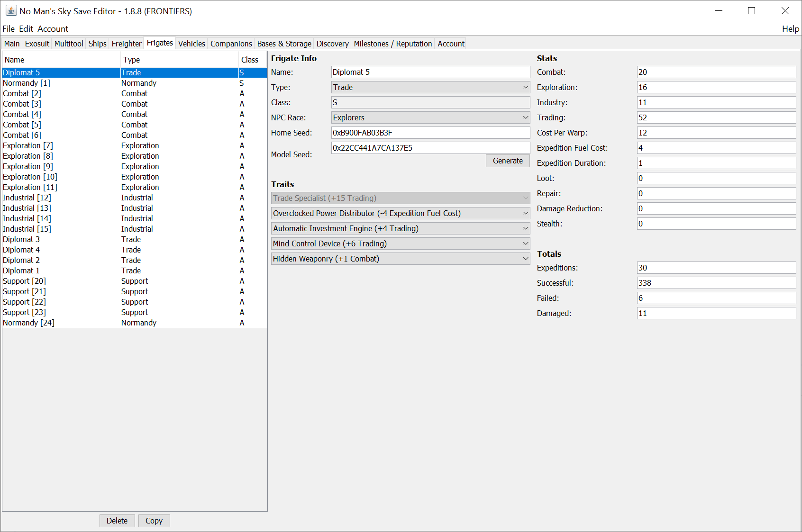
Task: Switch to the Bases & Storage tab
Action: click(284, 44)
